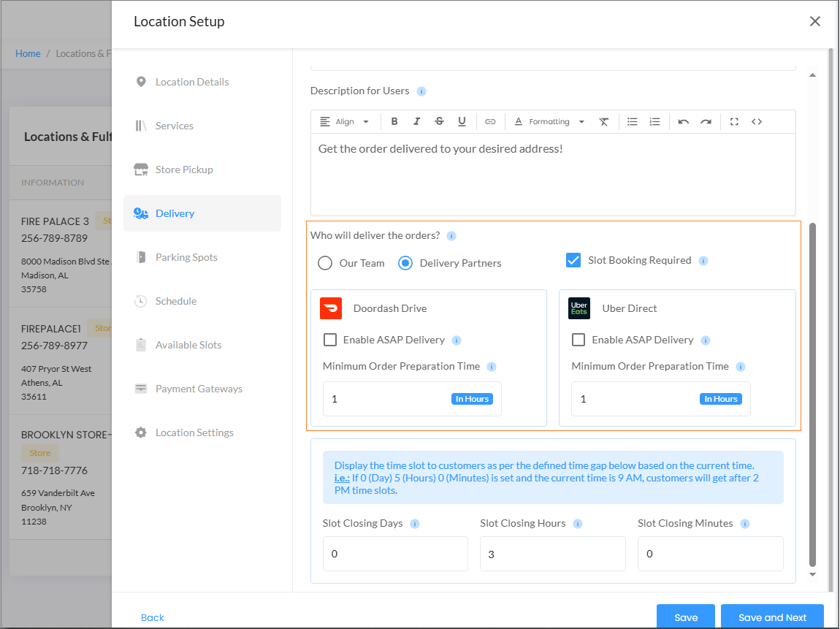
Task: Click info icon next to Who will deliver the orders
Action: tap(451, 236)
